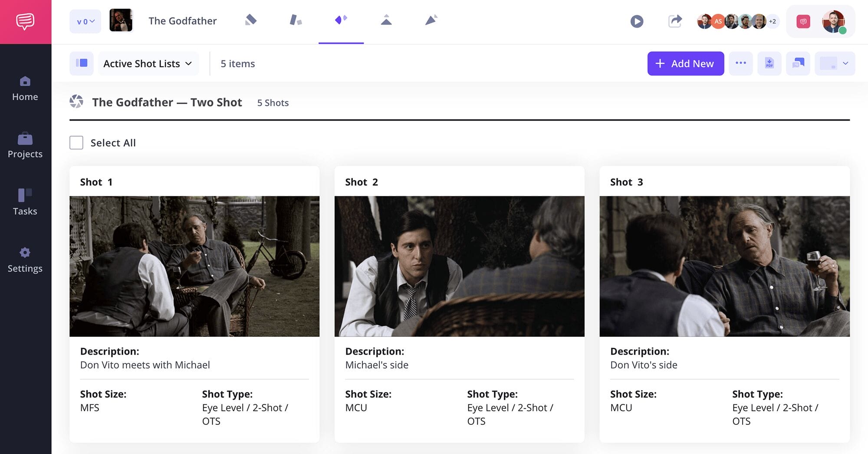Toggle the sidebar panel icon
Screen dimensions: 868x454
click(82, 63)
